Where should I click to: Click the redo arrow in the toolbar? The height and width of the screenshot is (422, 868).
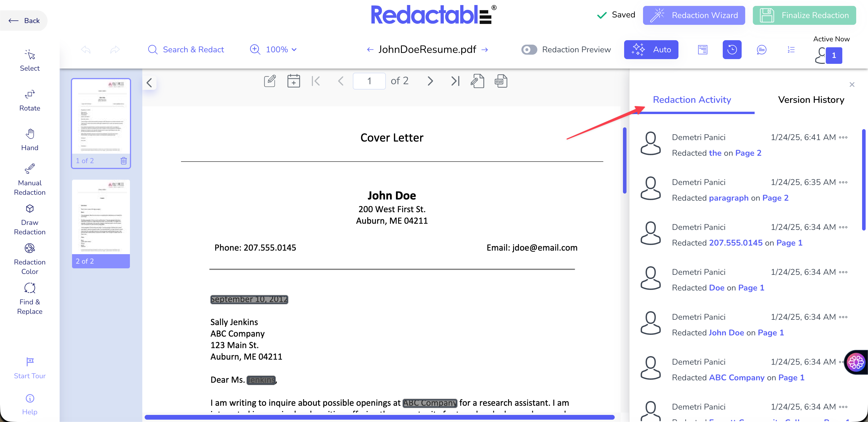[x=115, y=50]
